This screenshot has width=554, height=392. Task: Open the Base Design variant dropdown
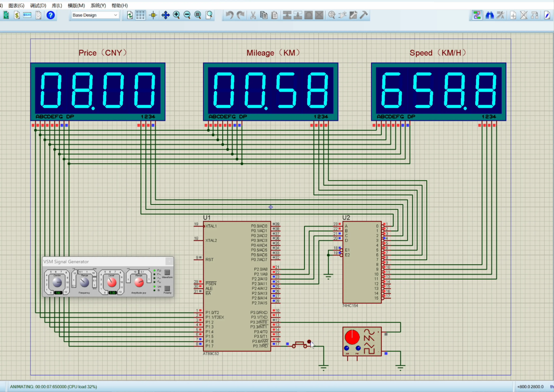pos(95,15)
